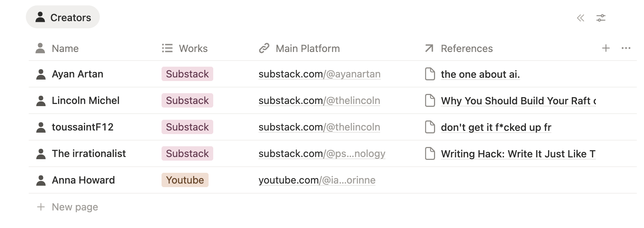
Task: Click page icon beside 'the one about ai.'
Action: pyautogui.click(x=430, y=74)
